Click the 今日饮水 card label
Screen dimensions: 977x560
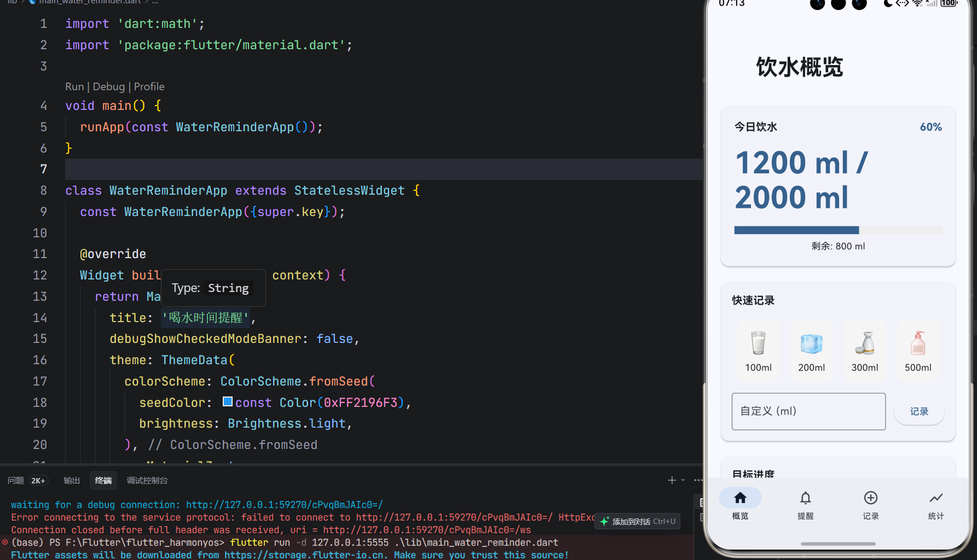[755, 127]
